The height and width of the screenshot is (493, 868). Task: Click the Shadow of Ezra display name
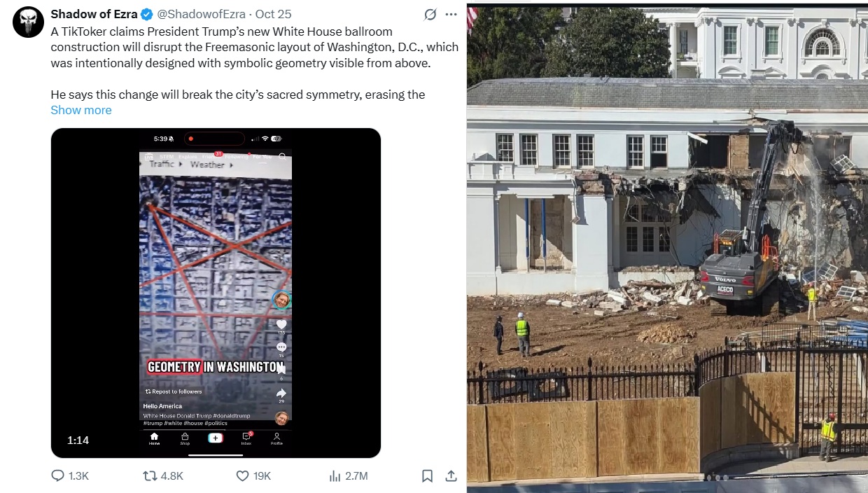tap(94, 14)
